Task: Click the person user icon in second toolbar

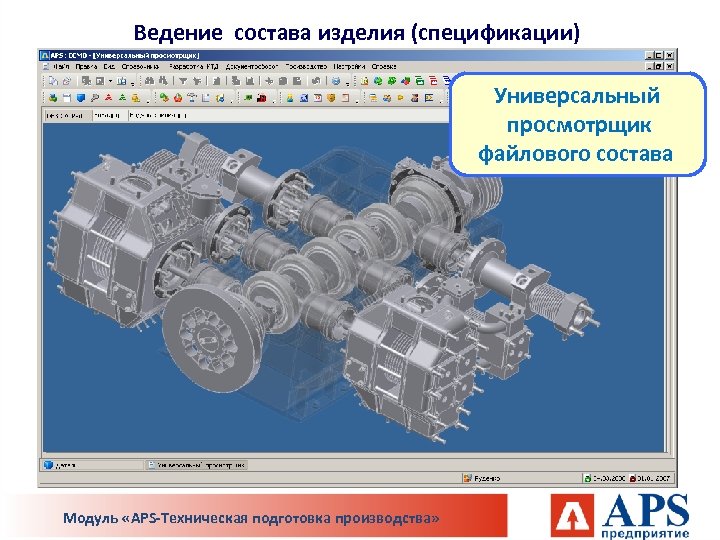Action: pyautogui.click(x=290, y=98)
